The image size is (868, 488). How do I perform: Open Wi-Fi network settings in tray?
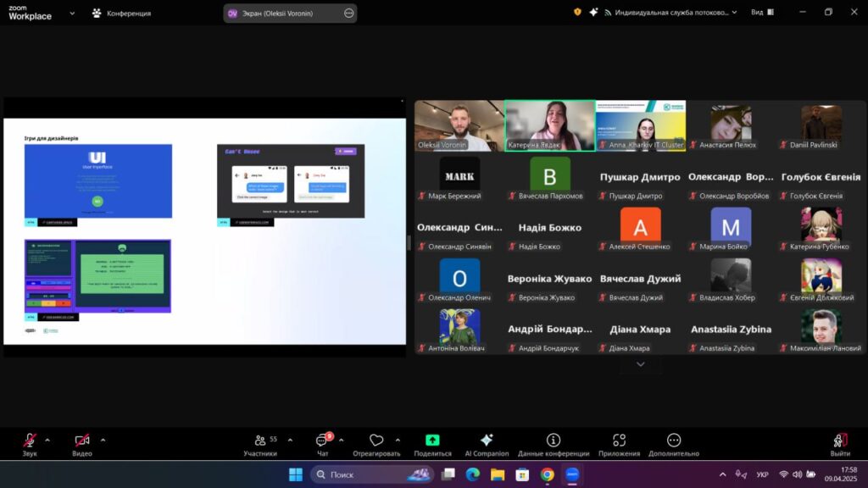783,474
